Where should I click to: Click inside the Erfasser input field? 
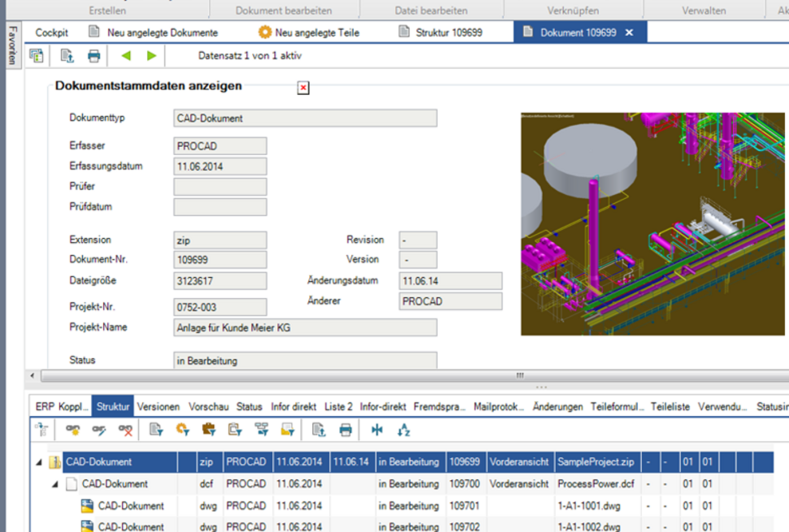(220, 145)
